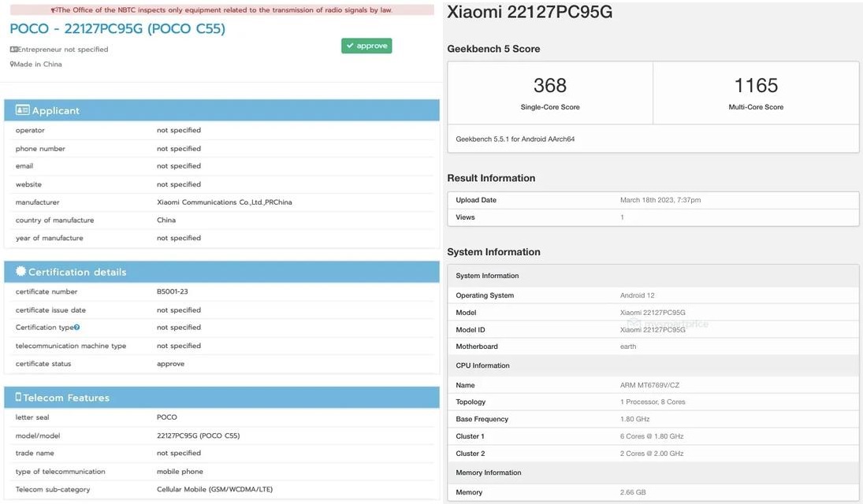Select the Applicant section header
Viewport: 863px width, 504px height.
point(221,110)
